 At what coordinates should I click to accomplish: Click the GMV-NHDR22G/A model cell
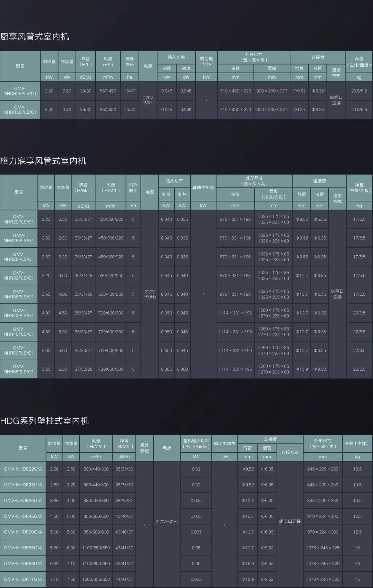tap(23, 469)
